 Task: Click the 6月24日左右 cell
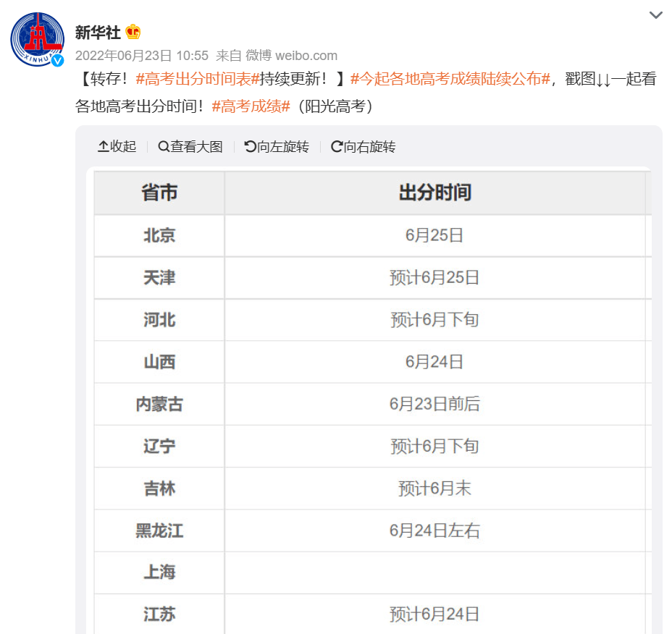click(434, 531)
